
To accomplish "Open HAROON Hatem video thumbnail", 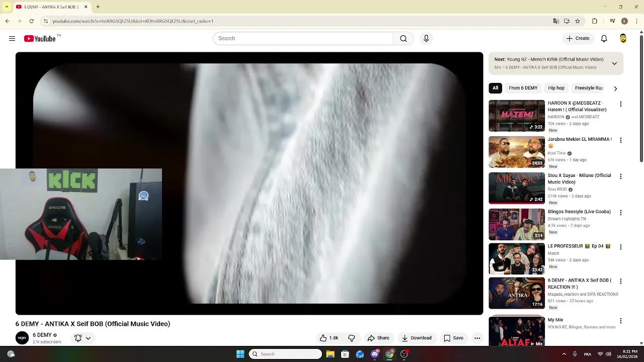I will [517, 116].
